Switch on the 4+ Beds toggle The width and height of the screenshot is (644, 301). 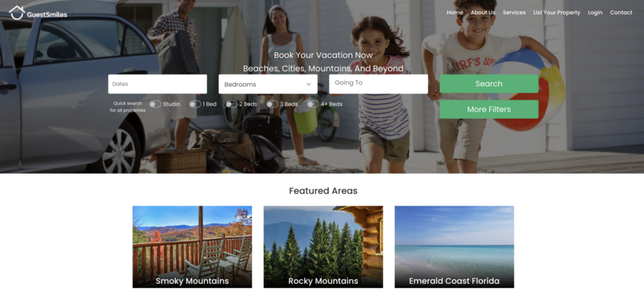[313, 104]
